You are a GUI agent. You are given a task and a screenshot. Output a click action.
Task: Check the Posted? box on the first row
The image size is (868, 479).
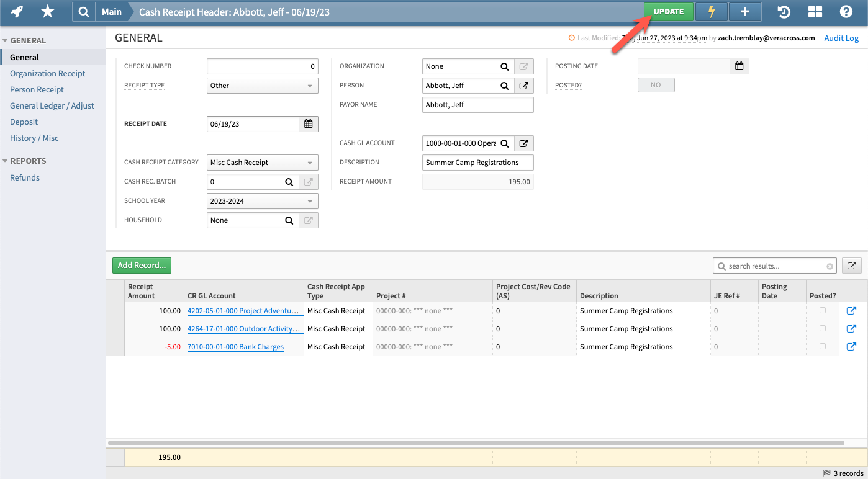click(x=821, y=310)
